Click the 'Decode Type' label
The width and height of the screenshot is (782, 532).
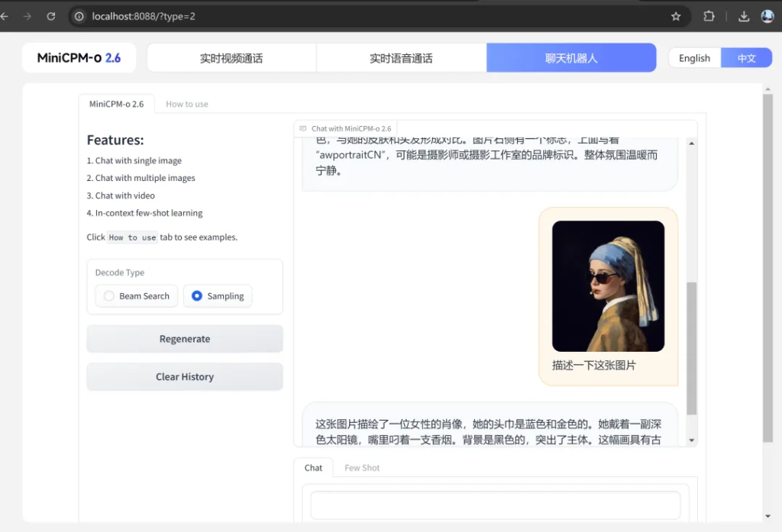click(120, 272)
